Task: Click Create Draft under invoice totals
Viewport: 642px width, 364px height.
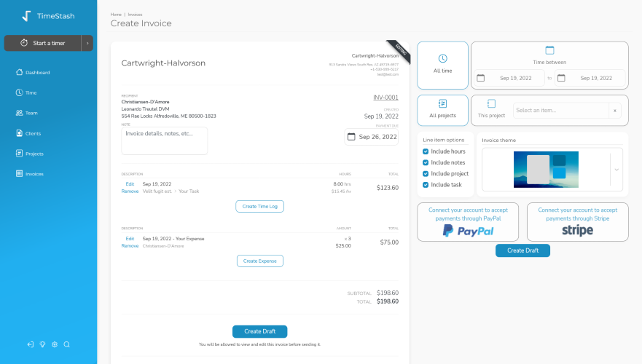Action: (x=259, y=331)
